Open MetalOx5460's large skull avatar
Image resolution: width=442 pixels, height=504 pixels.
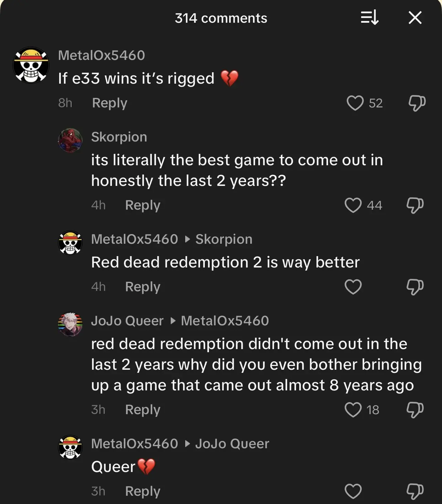(x=31, y=65)
